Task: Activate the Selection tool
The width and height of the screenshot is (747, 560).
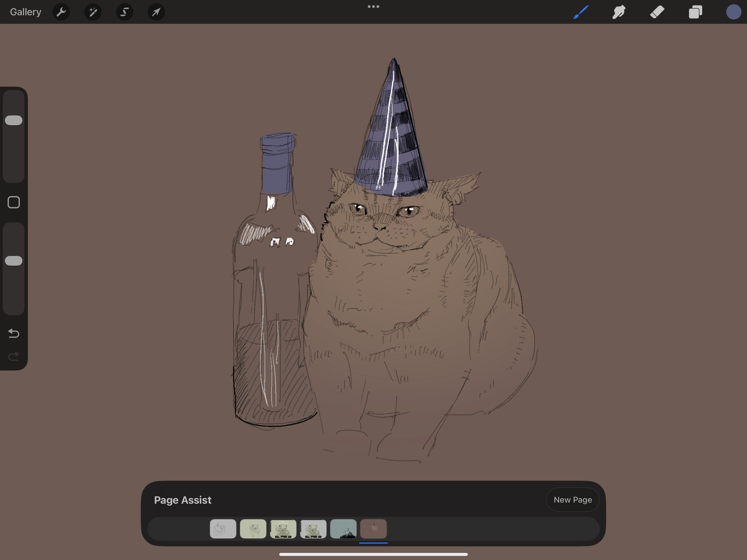Action: [x=125, y=12]
